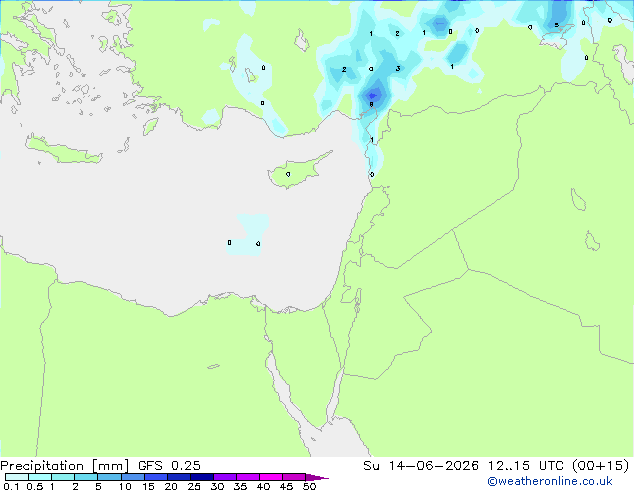This screenshot has height=490, width=634.
Task: Pick the magenta legend swatch between 40 and 45
Action: coord(271,477)
